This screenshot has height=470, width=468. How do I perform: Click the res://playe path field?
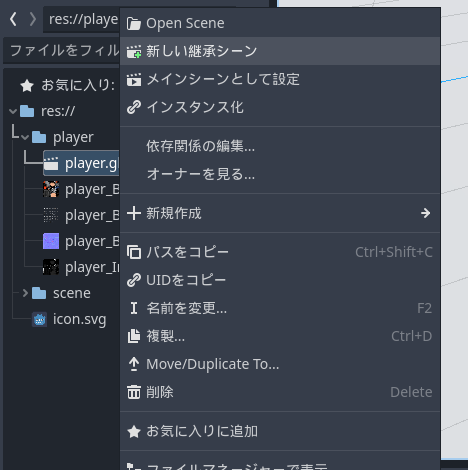(82, 19)
